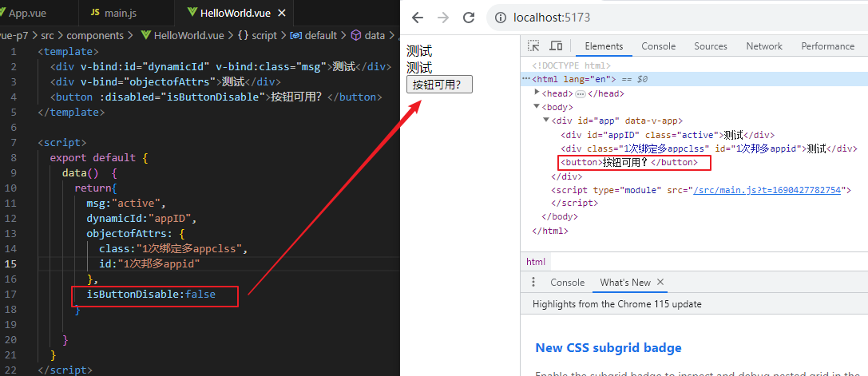This screenshot has width=868, height=376.
Task: Click the src breadcrumb in editor
Action: pos(46,35)
